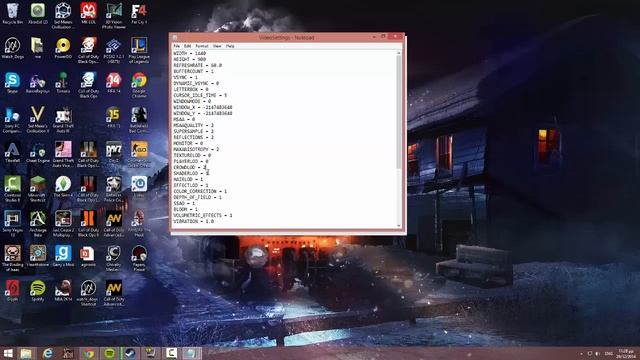The height and width of the screenshot is (360, 640).
Task: Select the Watch_Dogs desktop icon
Action: [x=12, y=49]
